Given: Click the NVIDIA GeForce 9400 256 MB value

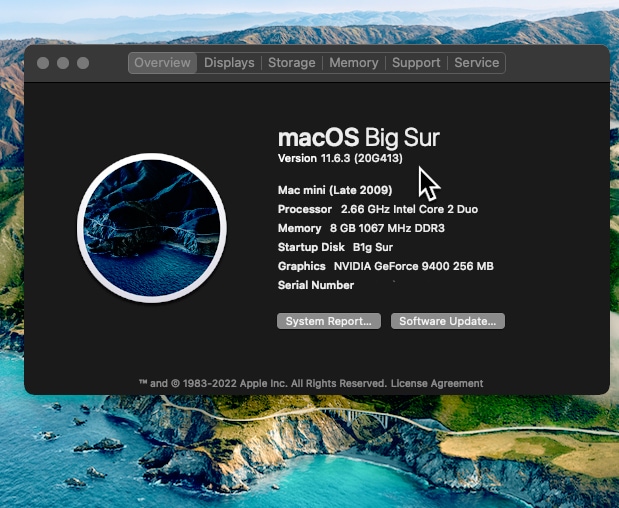Looking at the screenshot, I should click(x=414, y=266).
